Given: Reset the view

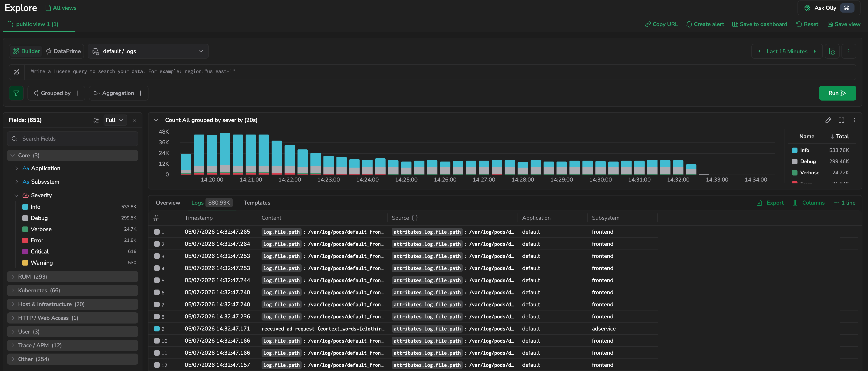Looking at the screenshot, I should point(807,24).
